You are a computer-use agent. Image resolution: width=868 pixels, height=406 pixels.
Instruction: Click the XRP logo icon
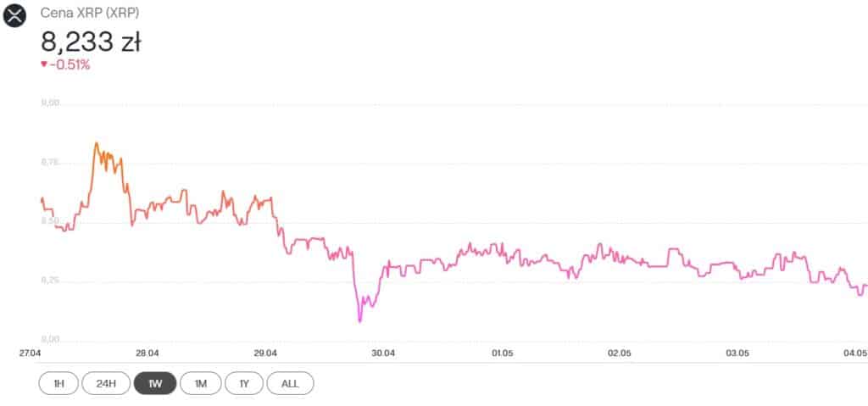[15, 15]
